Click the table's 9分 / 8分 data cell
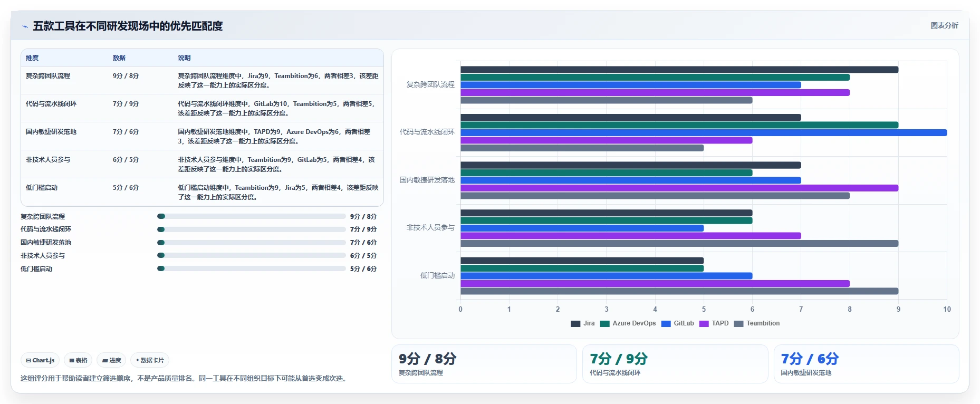Screen dimensions: 980x404 (126, 76)
